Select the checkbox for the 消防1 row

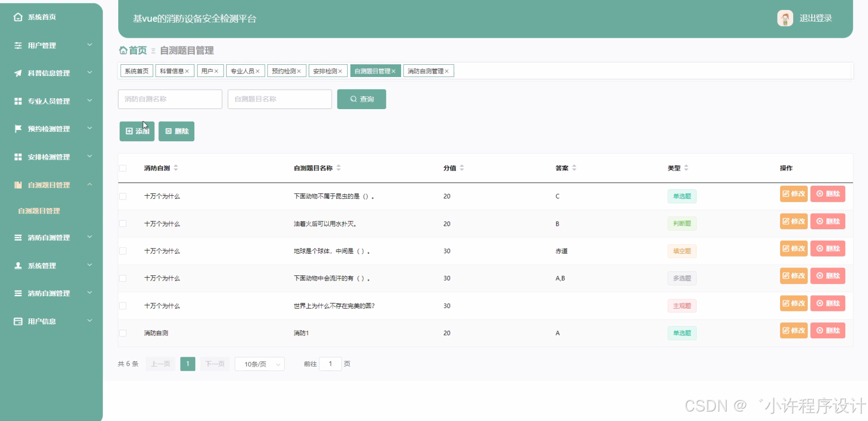tap(123, 333)
